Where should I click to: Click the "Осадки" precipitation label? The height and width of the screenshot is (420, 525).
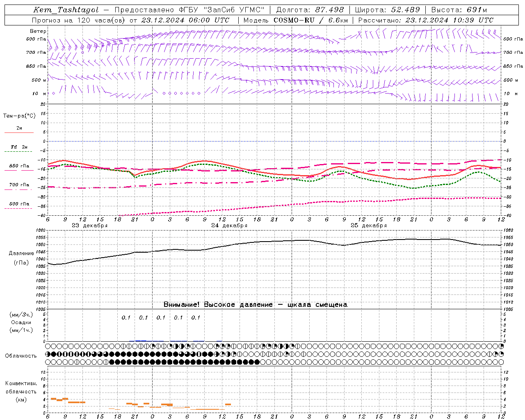point(21,322)
